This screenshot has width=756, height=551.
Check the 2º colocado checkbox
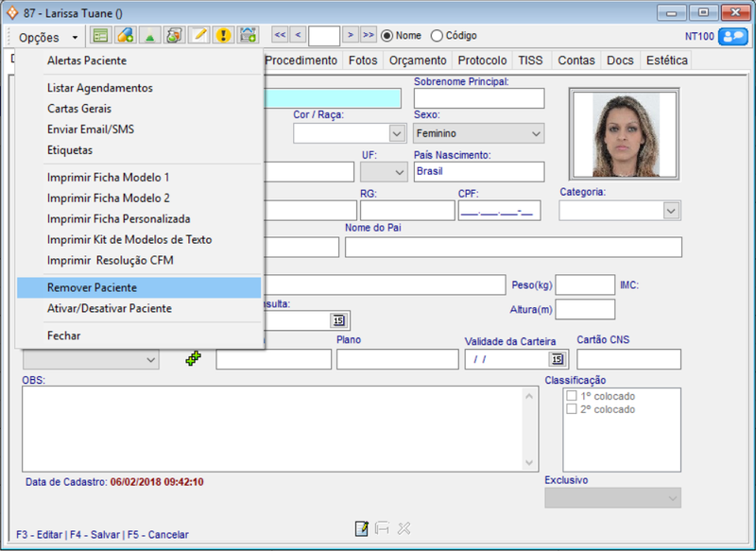[x=571, y=409]
